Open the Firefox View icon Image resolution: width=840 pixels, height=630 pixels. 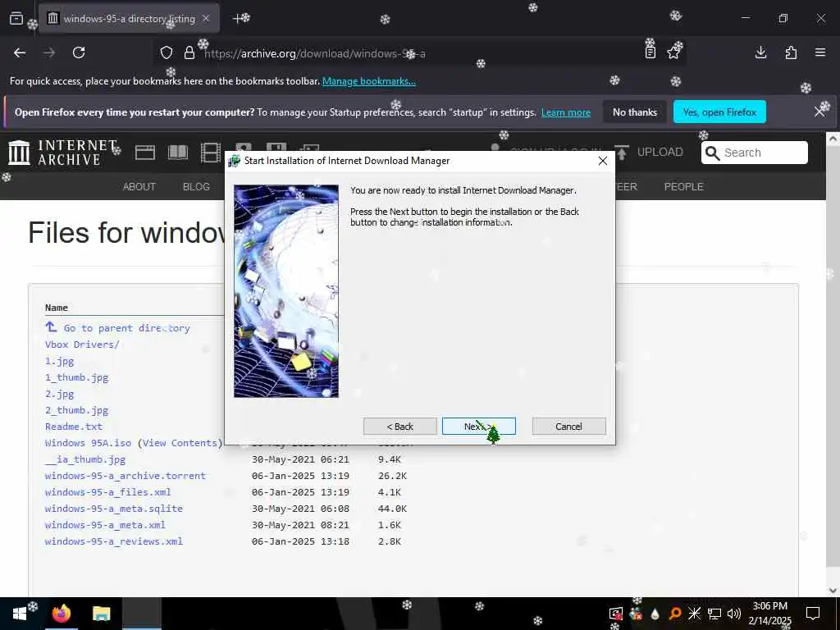coord(16,18)
